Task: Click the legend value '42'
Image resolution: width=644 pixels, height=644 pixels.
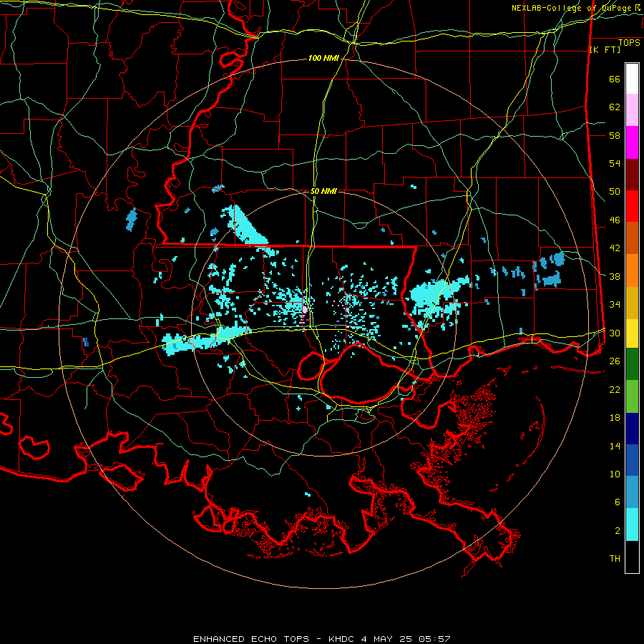Action: click(x=615, y=248)
